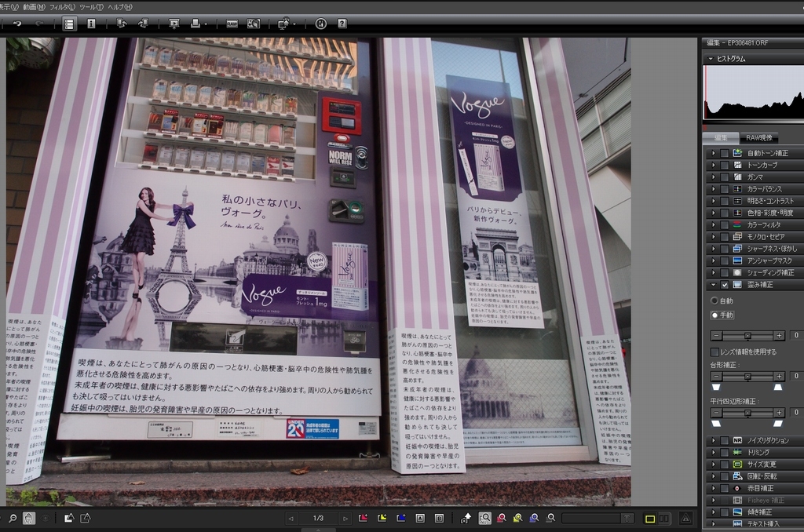Screen dimensions: 804x532
Task: Click the 平行四辺形補正 slider track
Action: coord(747,413)
